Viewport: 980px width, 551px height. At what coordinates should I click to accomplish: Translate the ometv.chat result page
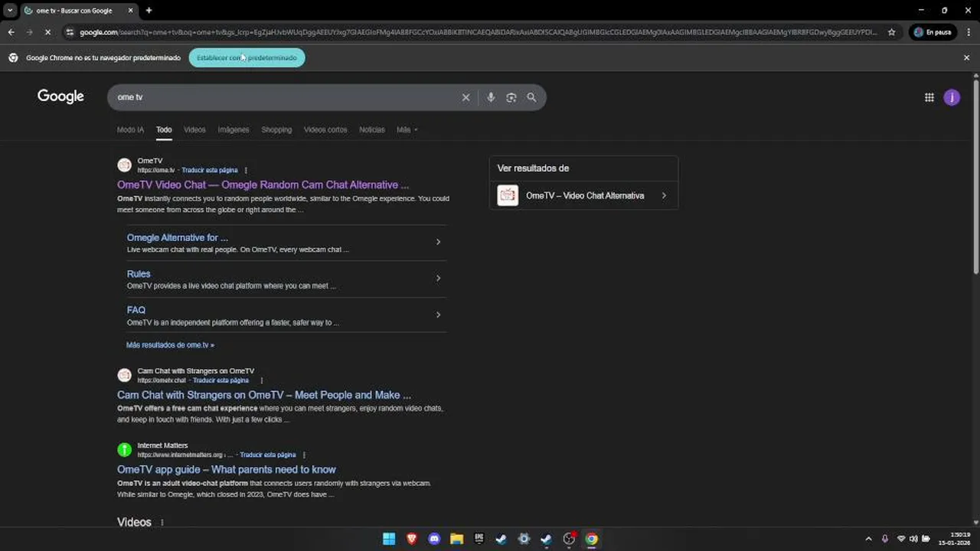point(220,380)
